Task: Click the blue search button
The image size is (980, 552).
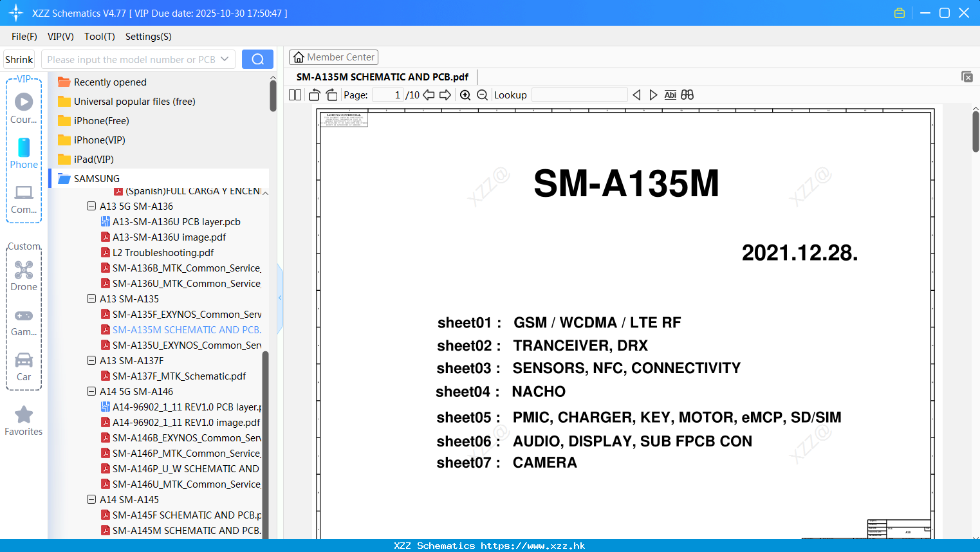Action: pos(257,59)
